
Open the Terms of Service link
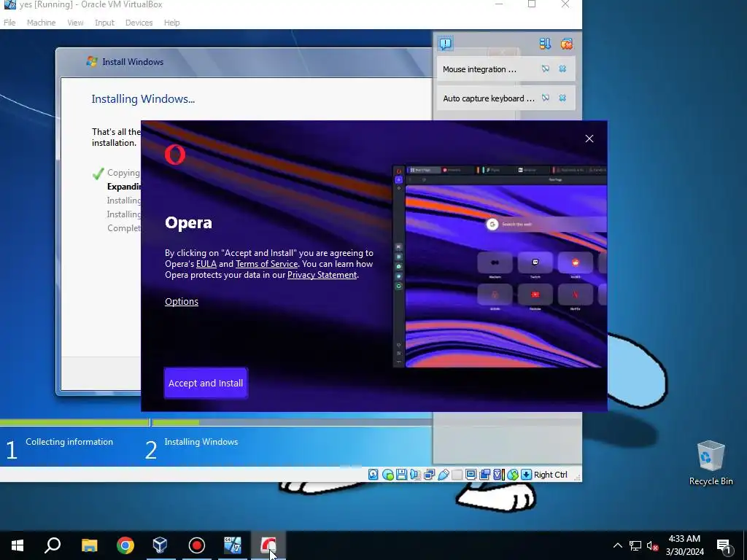pos(267,264)
